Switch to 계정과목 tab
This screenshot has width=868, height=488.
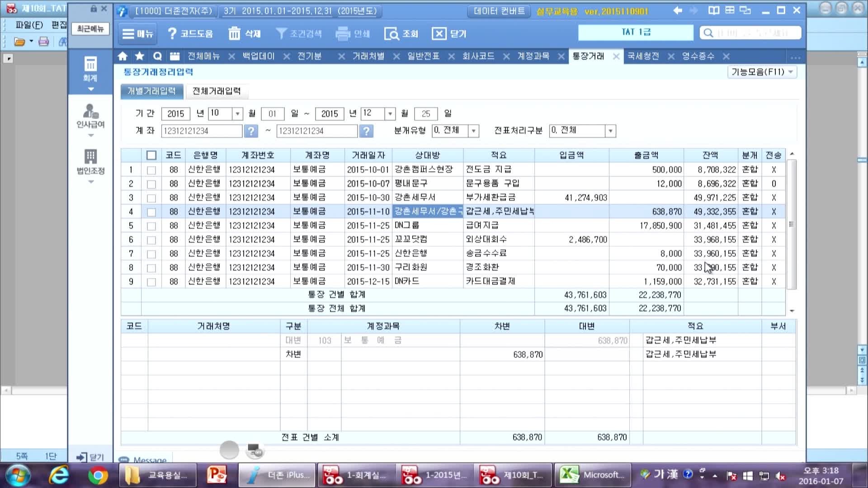tap(533, 56)
